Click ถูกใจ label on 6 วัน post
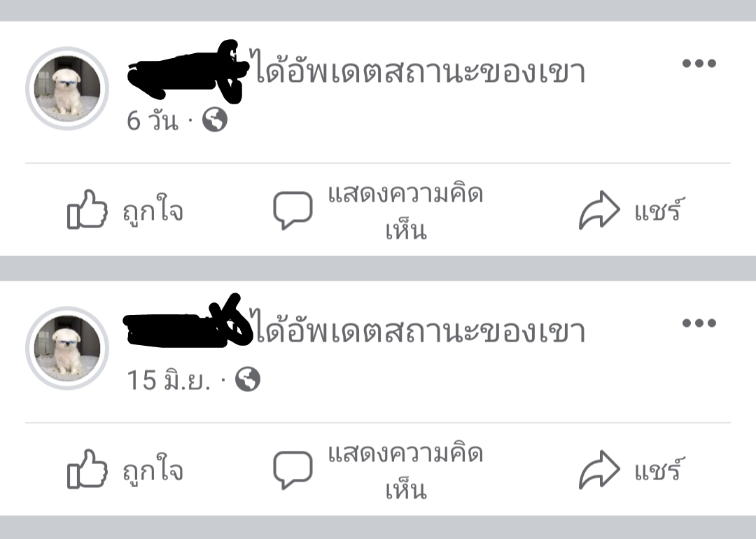 (153, 210)
